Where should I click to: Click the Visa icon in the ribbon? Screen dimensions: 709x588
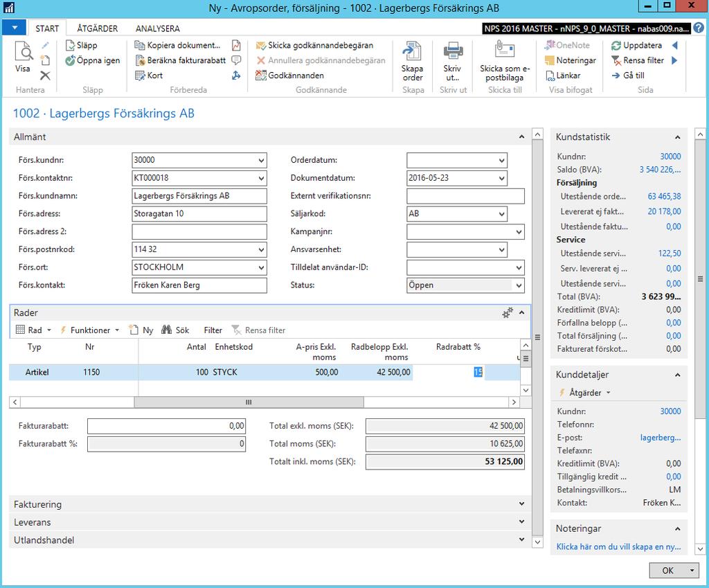point(23,57)
